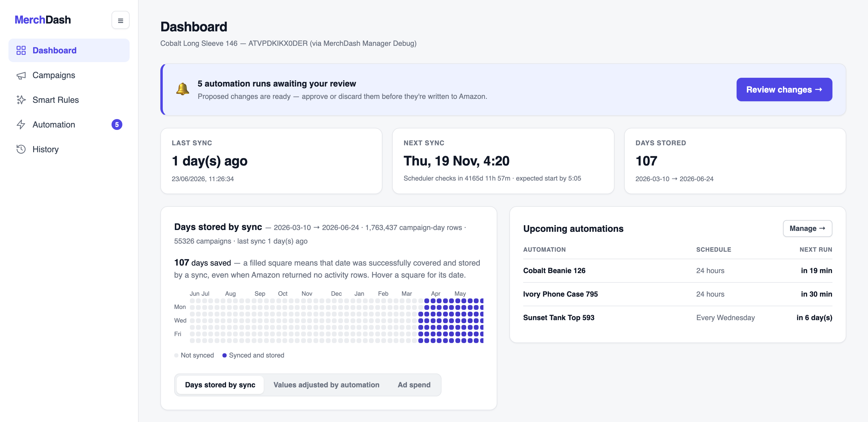Click the '2026-03-10 → 2026-06-24' range in Days Stored card
The image size is (868, 422).
tap(674, 179)
